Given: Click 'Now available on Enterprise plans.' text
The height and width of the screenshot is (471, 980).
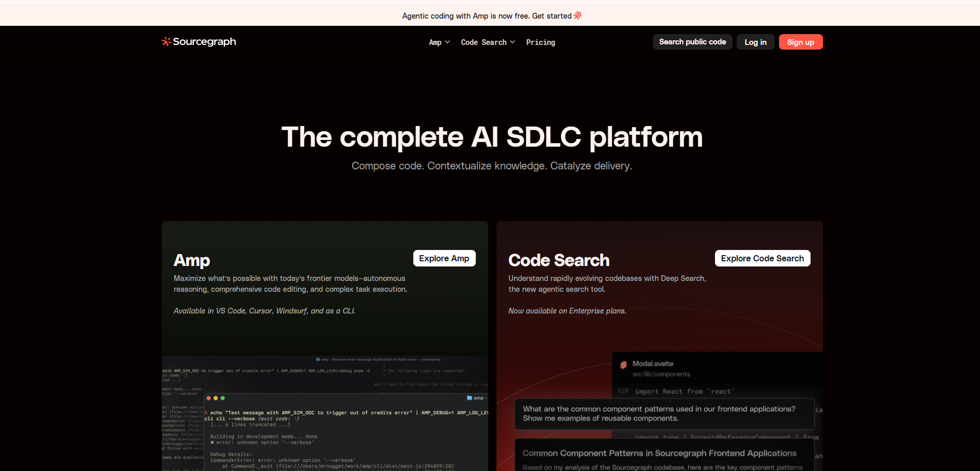Looking at the screenshot, I should [567, 311].
